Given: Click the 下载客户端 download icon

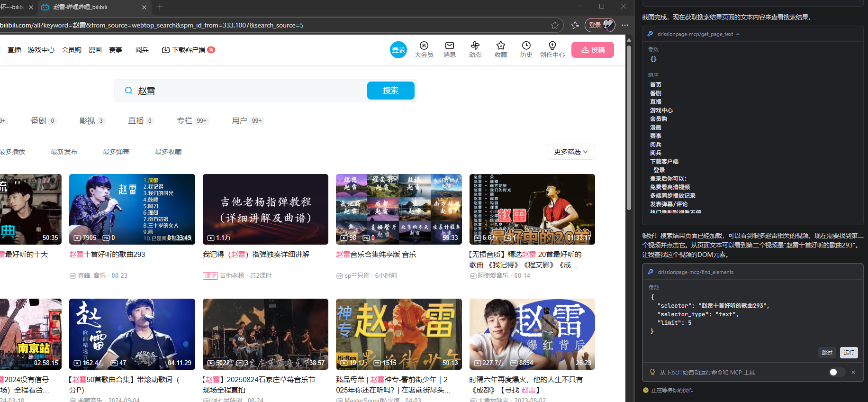Looking at the screenshot, I should click(165, 50).
